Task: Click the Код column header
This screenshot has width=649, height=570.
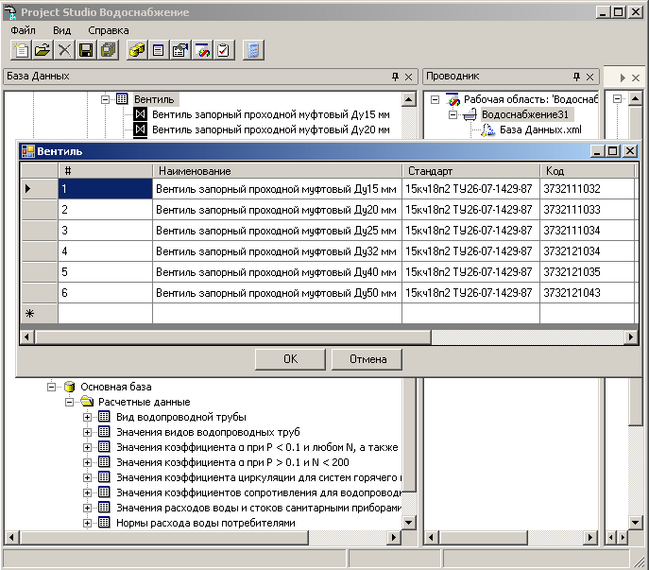Action: click(x=587, y=171)
